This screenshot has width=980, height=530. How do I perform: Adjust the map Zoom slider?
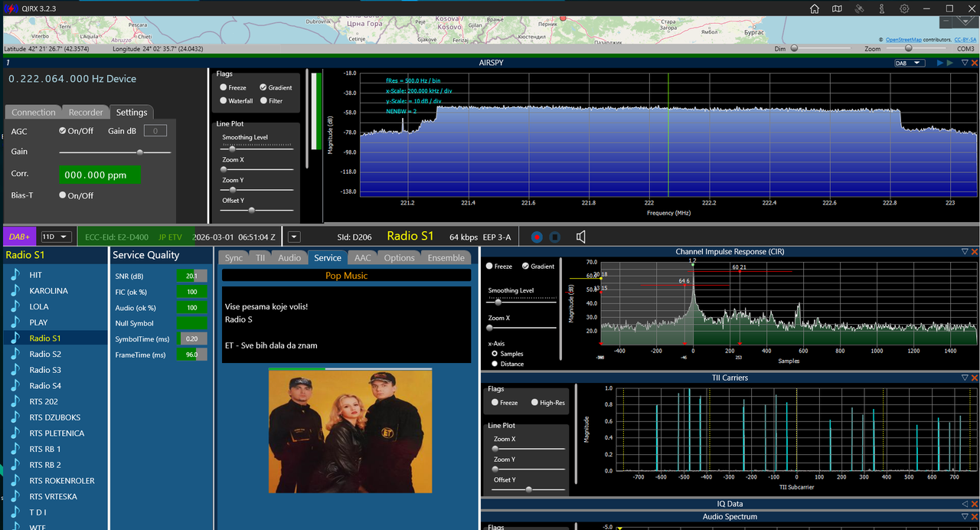click(917, 48)
